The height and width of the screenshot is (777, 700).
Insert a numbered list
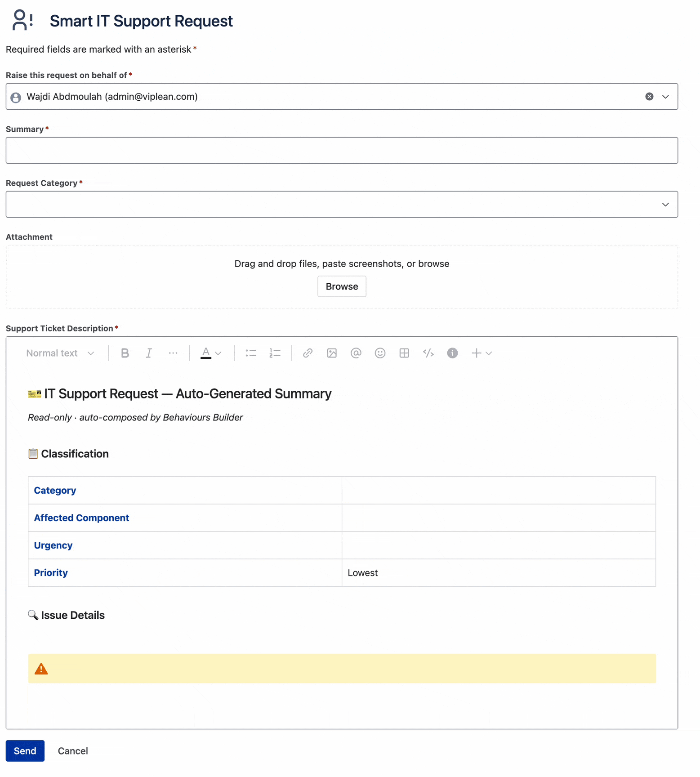click(x=275, y=353)
